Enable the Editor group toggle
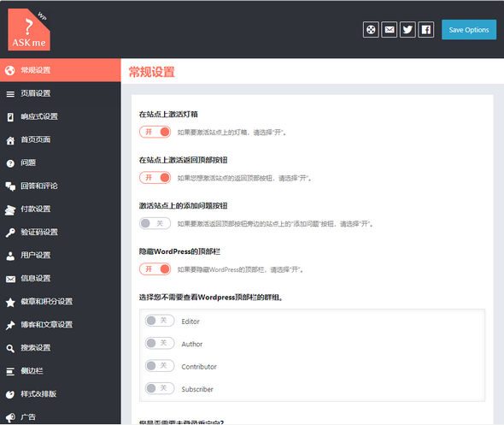The image size is (504, 425). (160, 321)
